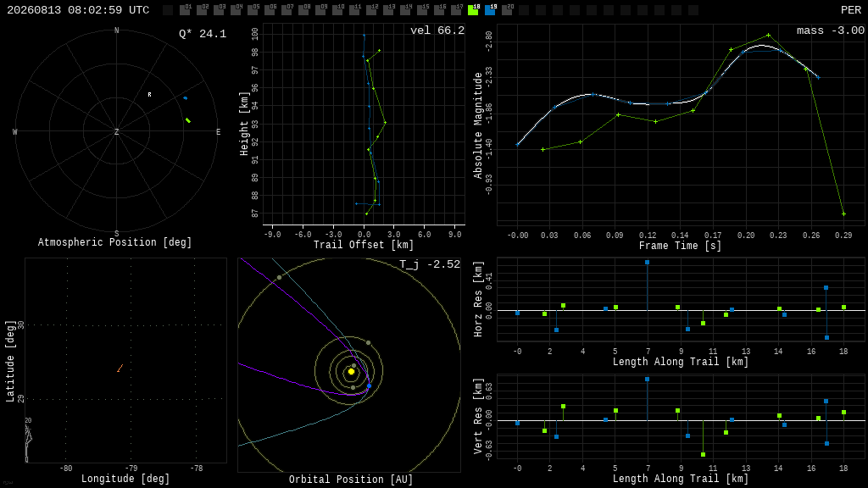This screenshot has height=488, width=868.
Task: Click the T_j -2.52 value
Action: tap(430, 264)
